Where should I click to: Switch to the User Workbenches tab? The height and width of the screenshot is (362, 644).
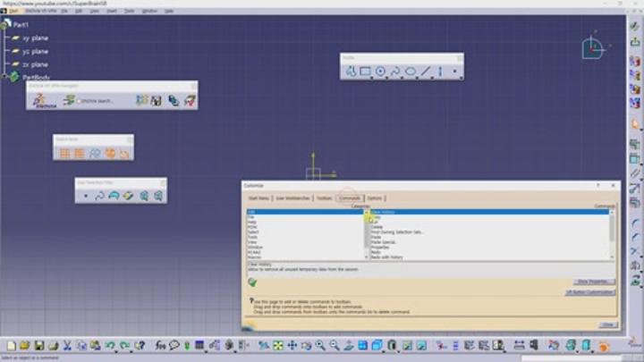point(292,198)
